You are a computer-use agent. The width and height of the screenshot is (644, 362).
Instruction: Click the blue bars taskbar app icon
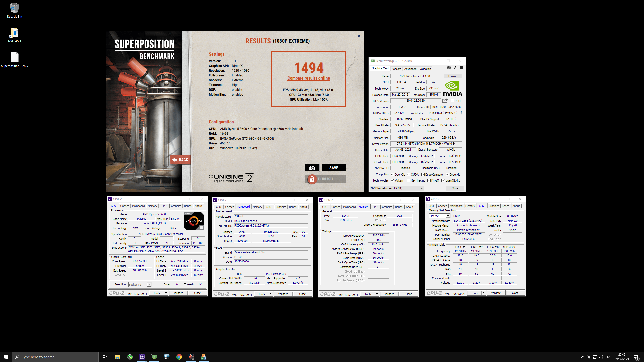click(167, 357)
